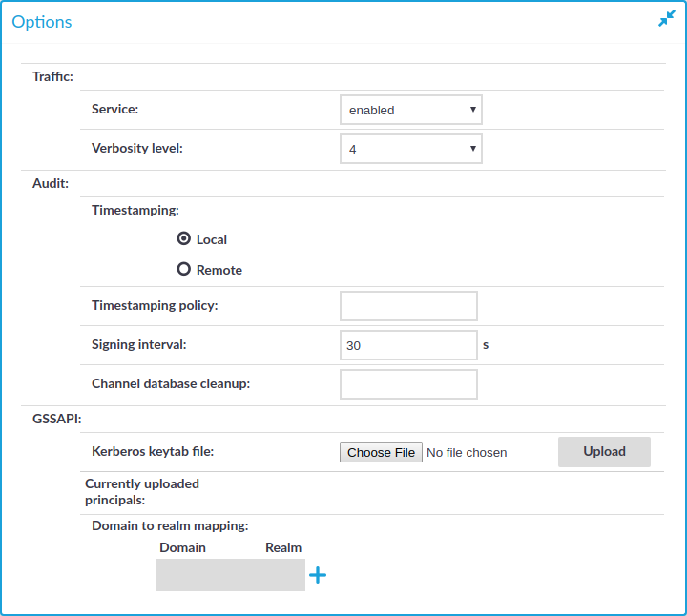Expand the Verbosity level dropdown

coord(411,149)
